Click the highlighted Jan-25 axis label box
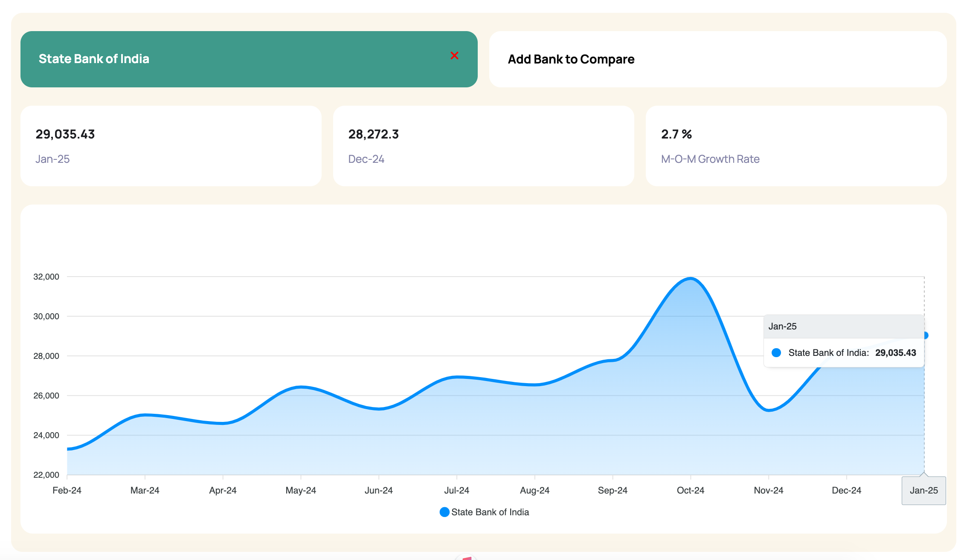This screenshot has height=560, width=964. click(x=923, y=491)
